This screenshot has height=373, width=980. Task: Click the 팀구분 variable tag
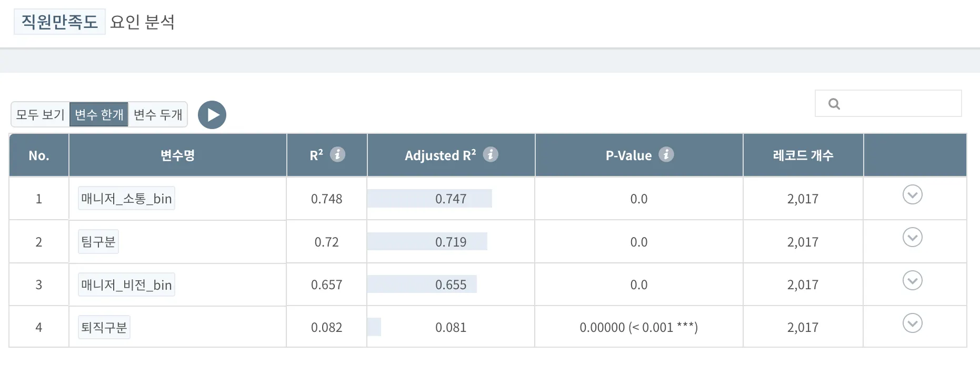98,242
